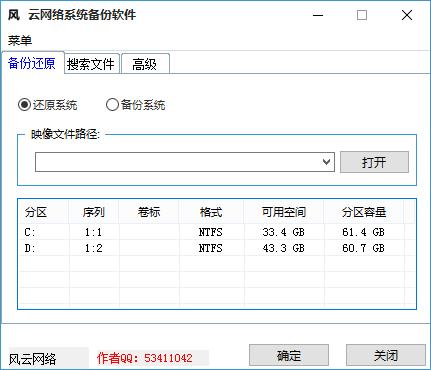Click the 61.4 GB capacity value
431x370 pixels.
[363, 232]
